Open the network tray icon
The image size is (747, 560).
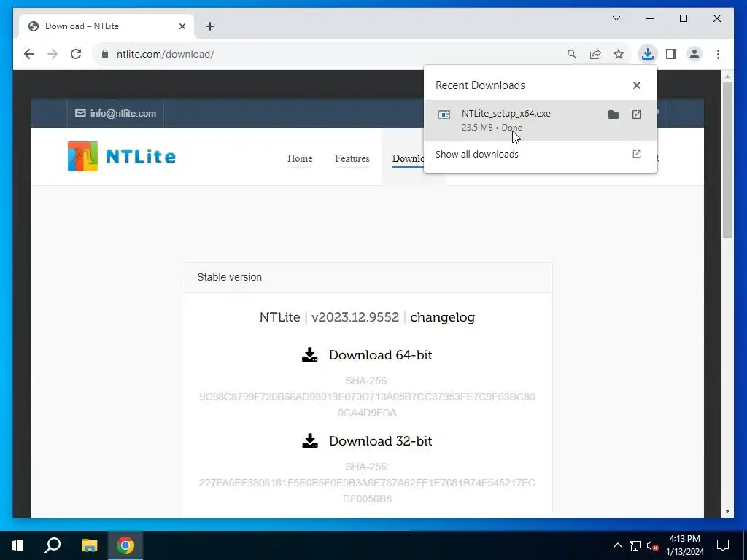click(635, 545)
